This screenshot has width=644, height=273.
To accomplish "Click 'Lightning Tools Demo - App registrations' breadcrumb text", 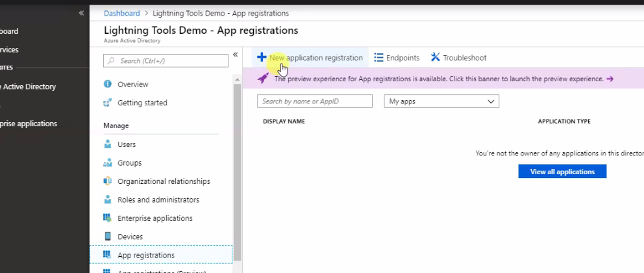I will point(221,13).
